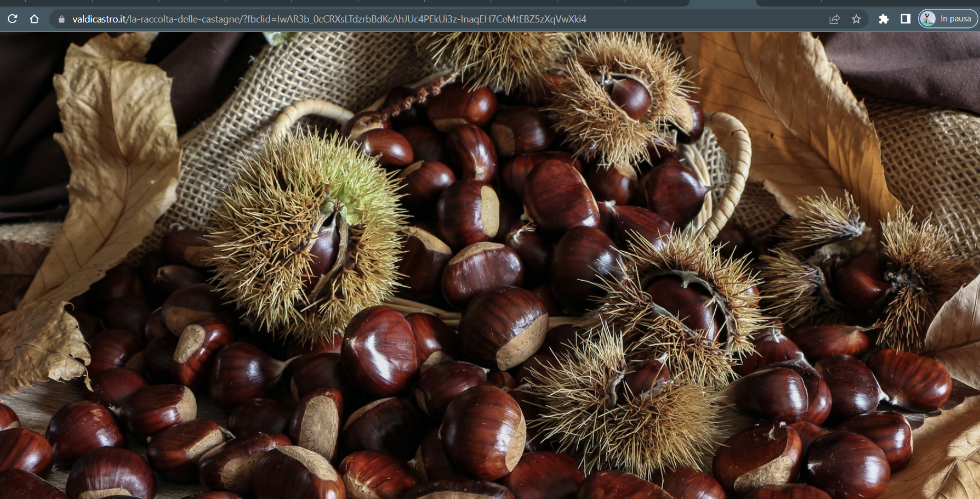Viewport: 980px width, 499px height.
Task: Bookmark this page with the star icon
Action: pyautogui.click(x=856, y=19)
